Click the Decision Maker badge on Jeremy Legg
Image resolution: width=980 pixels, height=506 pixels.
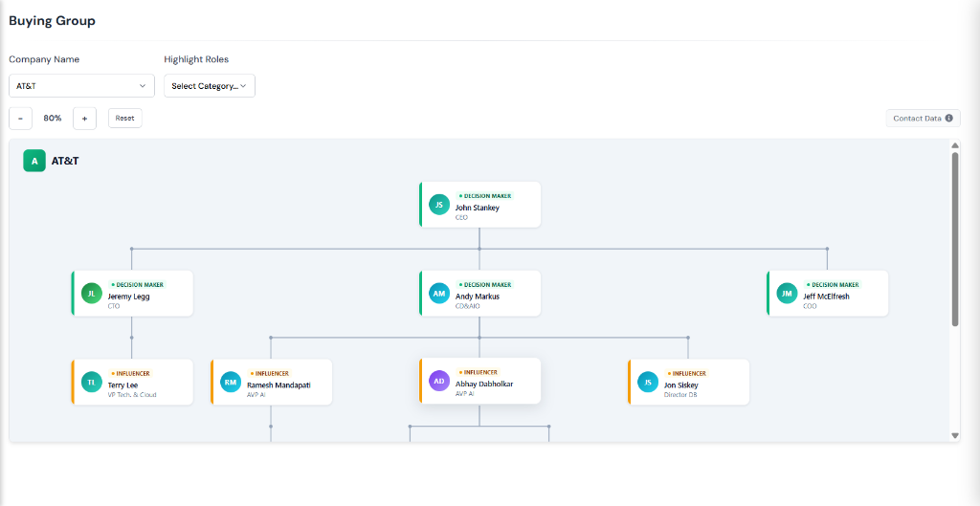[138, 284]
